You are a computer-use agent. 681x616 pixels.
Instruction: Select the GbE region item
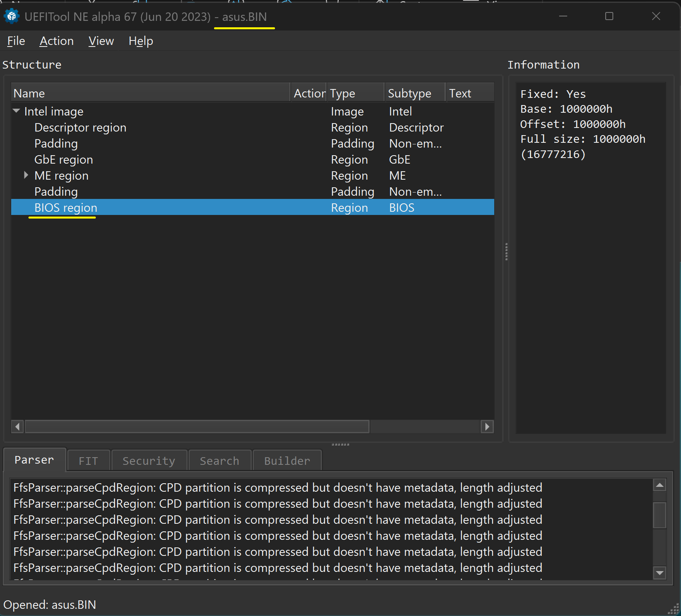pos(64,160)
